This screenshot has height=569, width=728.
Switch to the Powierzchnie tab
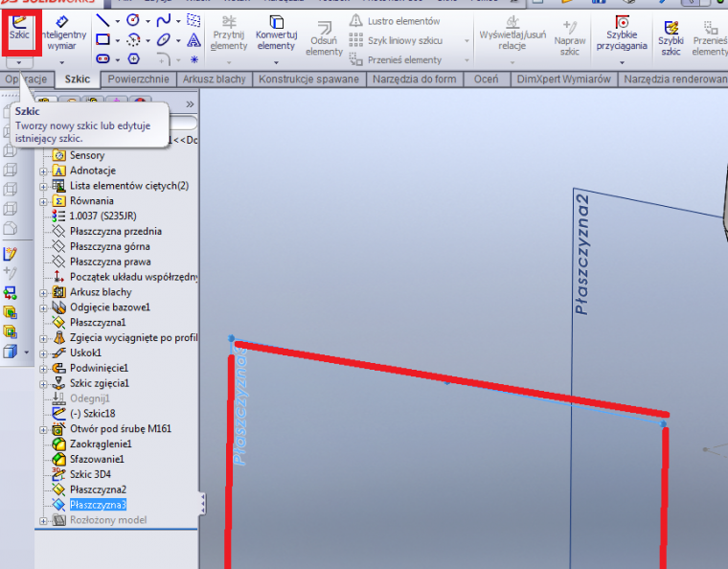138,80
